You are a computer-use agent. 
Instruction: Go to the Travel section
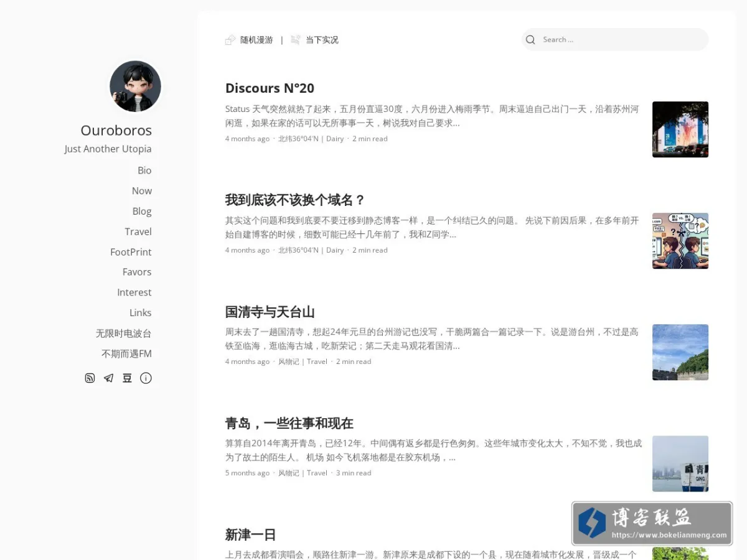coord(138,231)
